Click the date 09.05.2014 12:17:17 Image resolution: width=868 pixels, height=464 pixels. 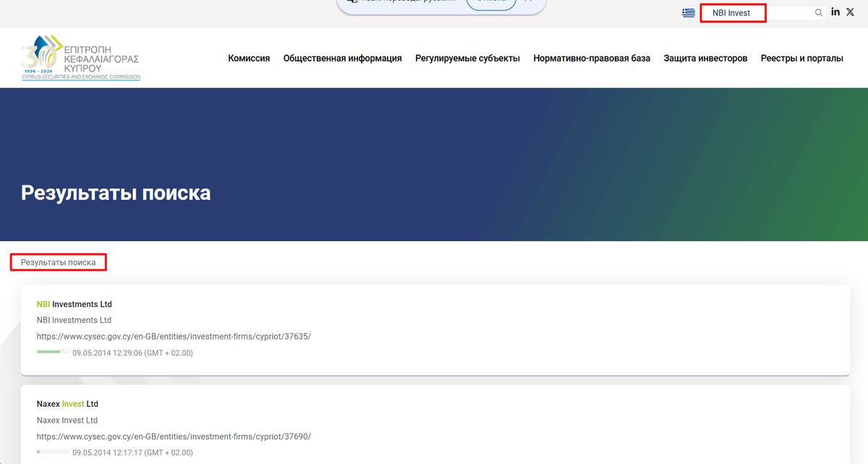(132, 452)
